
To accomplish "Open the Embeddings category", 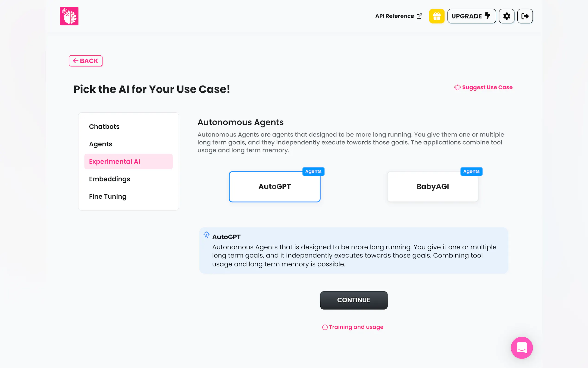I will 109,179.
